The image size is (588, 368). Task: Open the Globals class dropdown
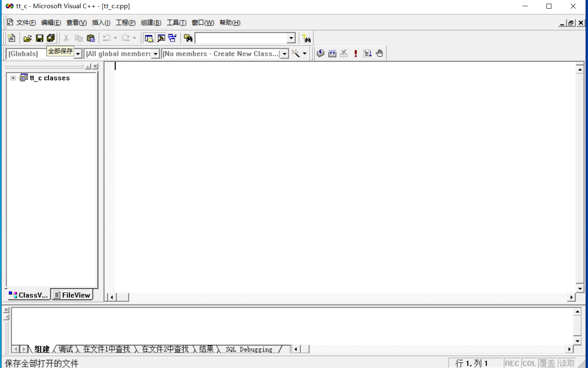point(78,54)
